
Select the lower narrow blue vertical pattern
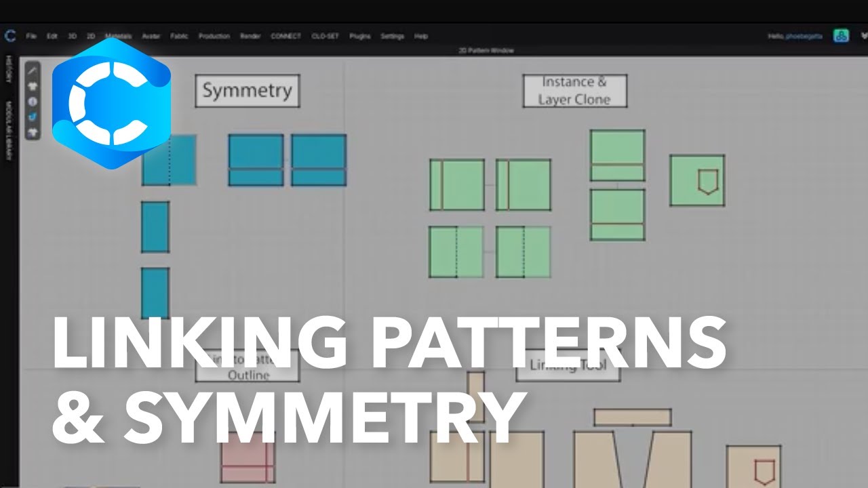[x=155, y=293]
